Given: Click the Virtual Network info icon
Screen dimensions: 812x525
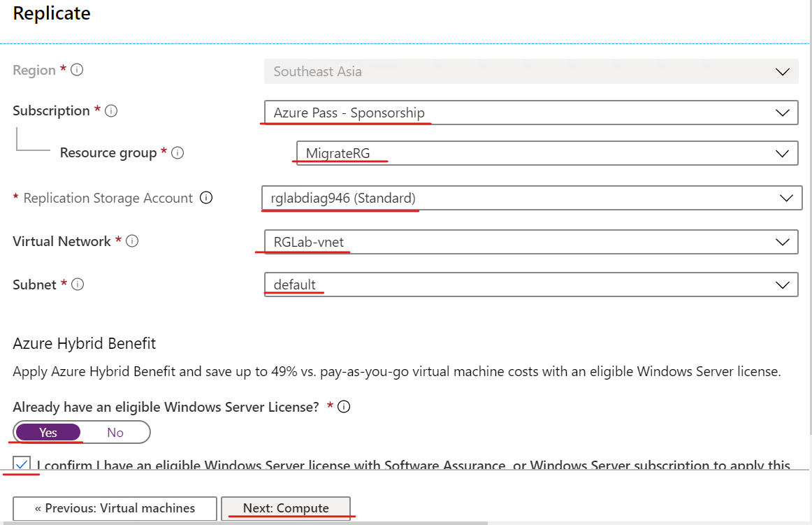Looking at the screenshot, I should (132, 242).
